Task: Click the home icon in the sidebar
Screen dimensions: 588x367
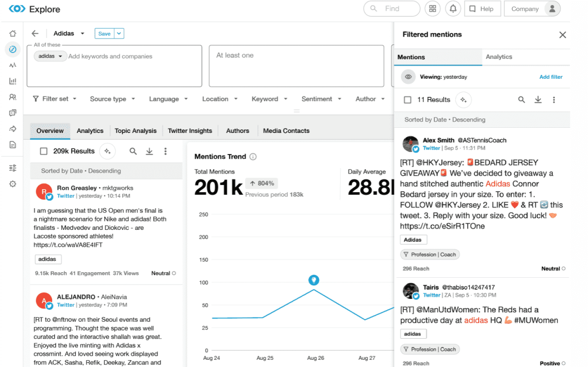Action: click(13, 34)
